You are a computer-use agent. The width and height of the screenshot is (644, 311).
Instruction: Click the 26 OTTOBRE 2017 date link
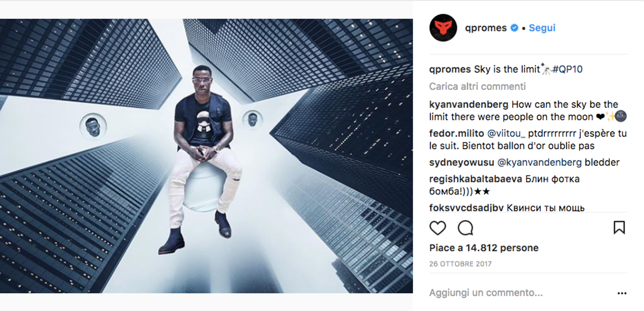460,264
